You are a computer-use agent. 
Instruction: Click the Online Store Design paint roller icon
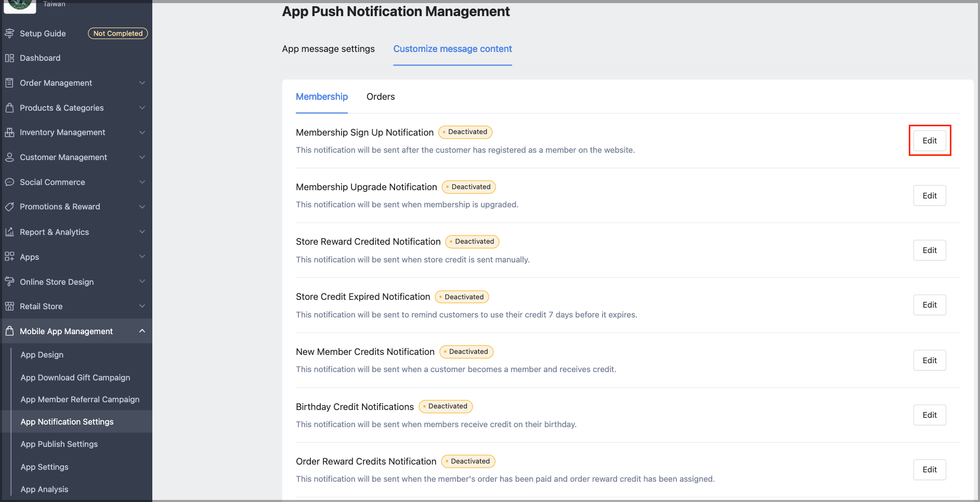point(9,282)
